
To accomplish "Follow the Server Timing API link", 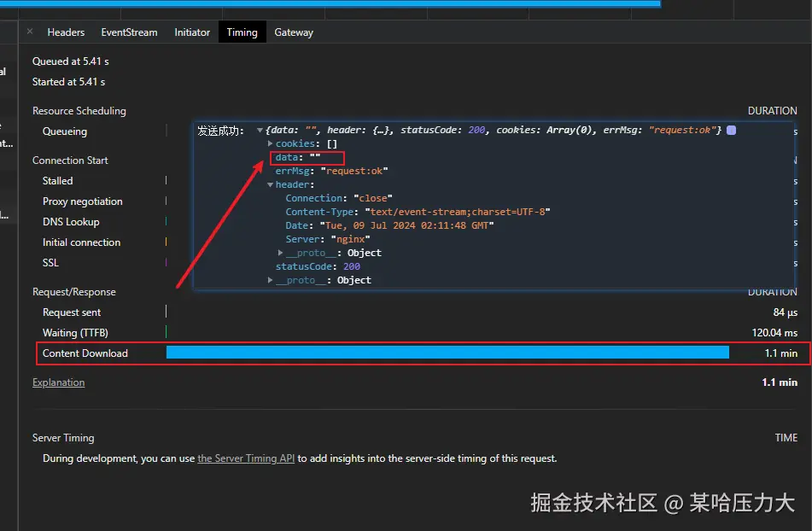I will point(246,458).
